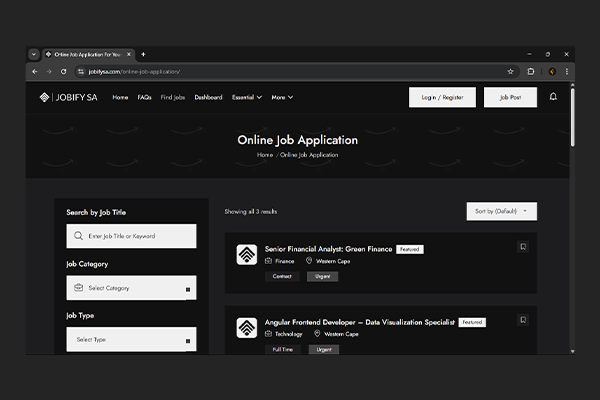Open Angular Frontend Developer listing title
600x400 pixels.
[x=360, y=322]
